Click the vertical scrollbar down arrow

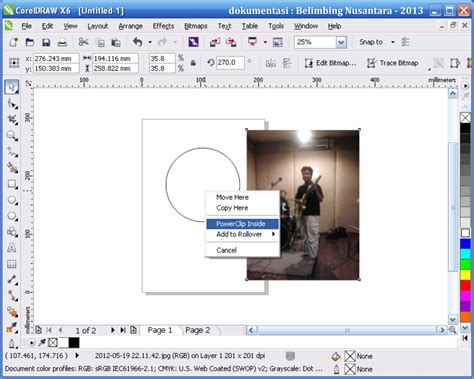coord(453,320)
